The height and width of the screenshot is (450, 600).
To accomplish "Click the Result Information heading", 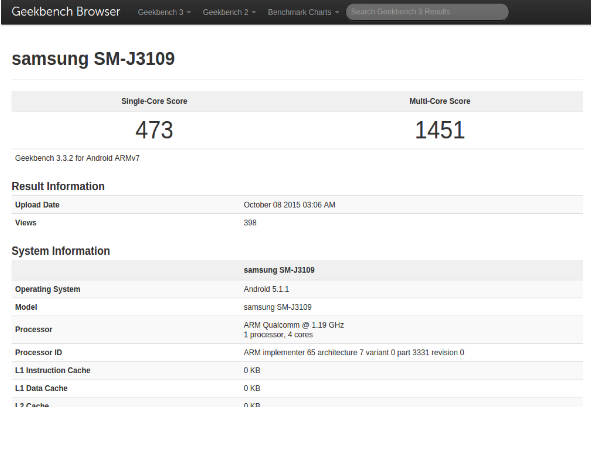I will coord(58,186).
